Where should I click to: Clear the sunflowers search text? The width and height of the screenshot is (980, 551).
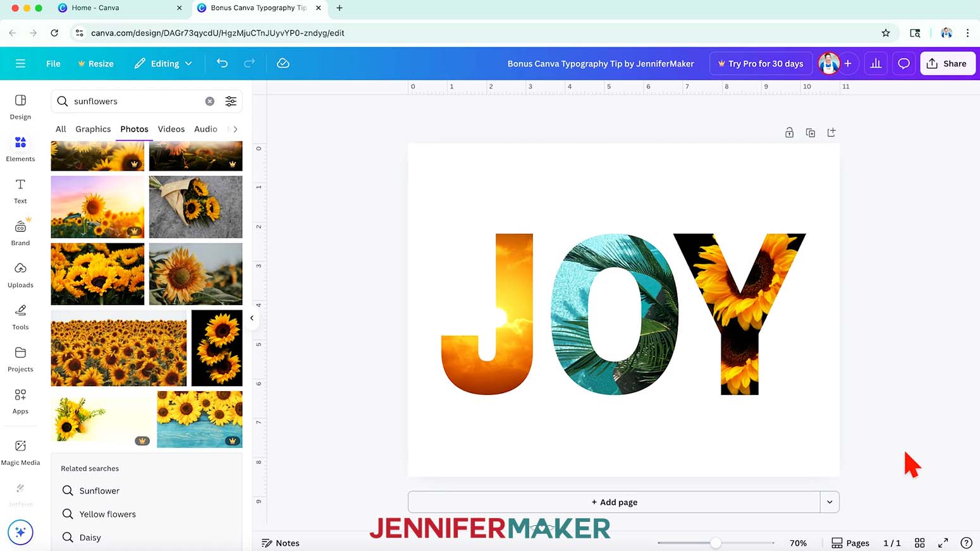point(210,101)
